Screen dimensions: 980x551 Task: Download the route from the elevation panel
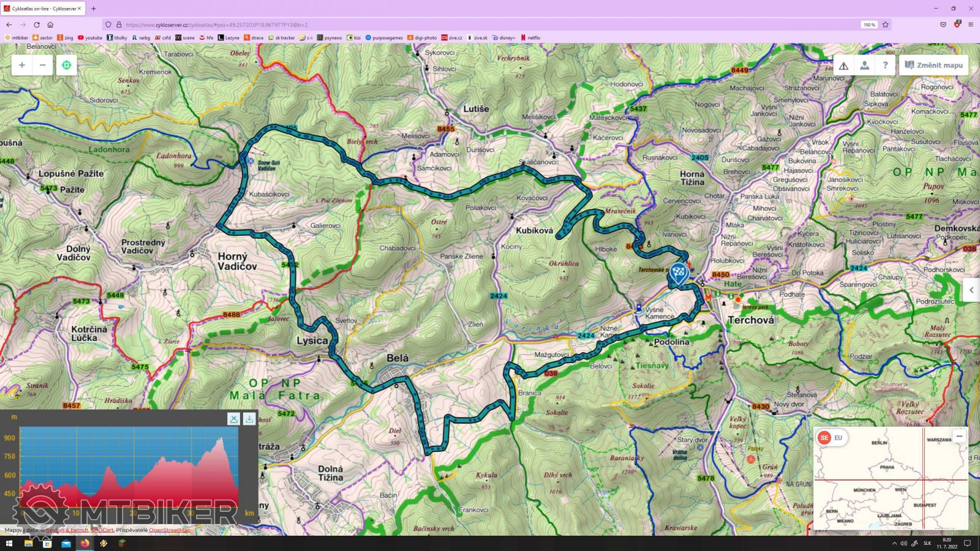[249, 419]
